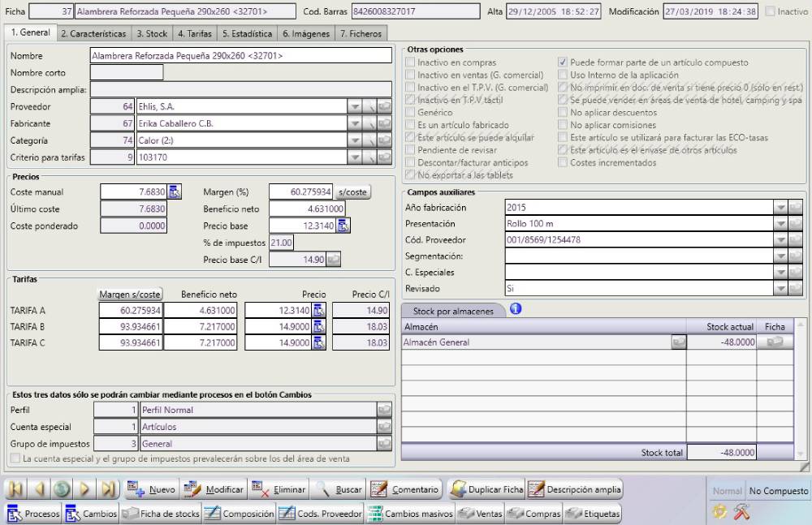The height and width of the screenshot is (525, 812).
Task: Jump to the last record arrow
Action: coord(109,490)
